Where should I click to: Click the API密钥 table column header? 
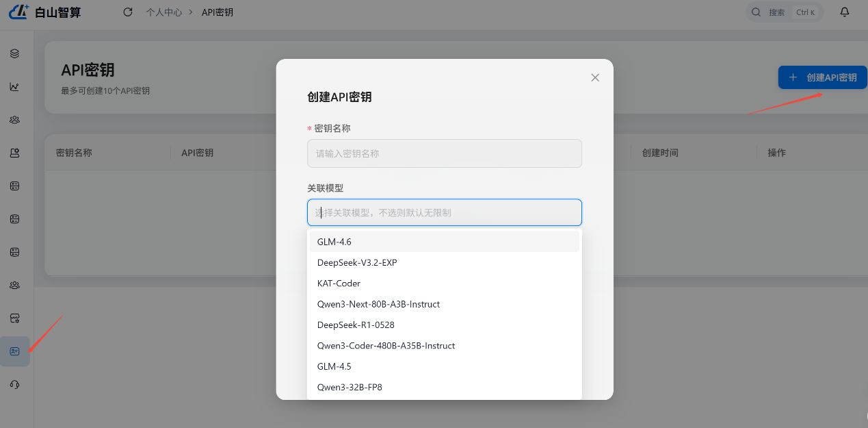pos(197,153)
